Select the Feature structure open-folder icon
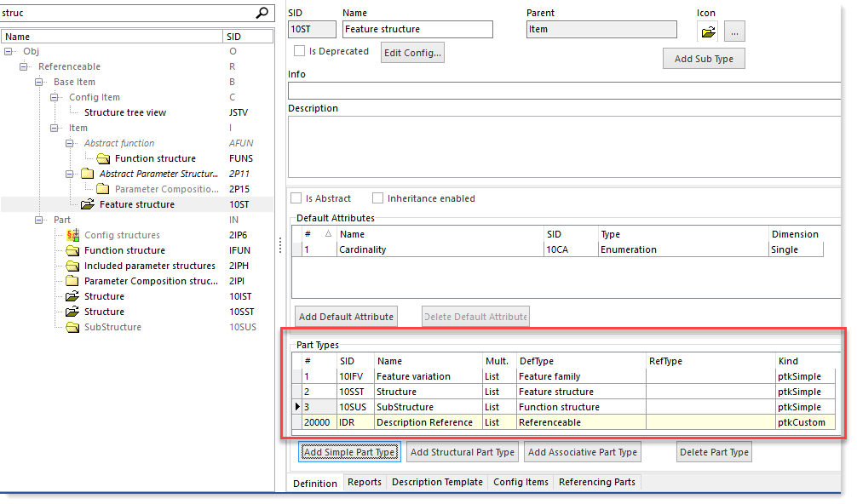Viewport: 857px width, 504px height. pyautogui.click(x=89, y=204)
